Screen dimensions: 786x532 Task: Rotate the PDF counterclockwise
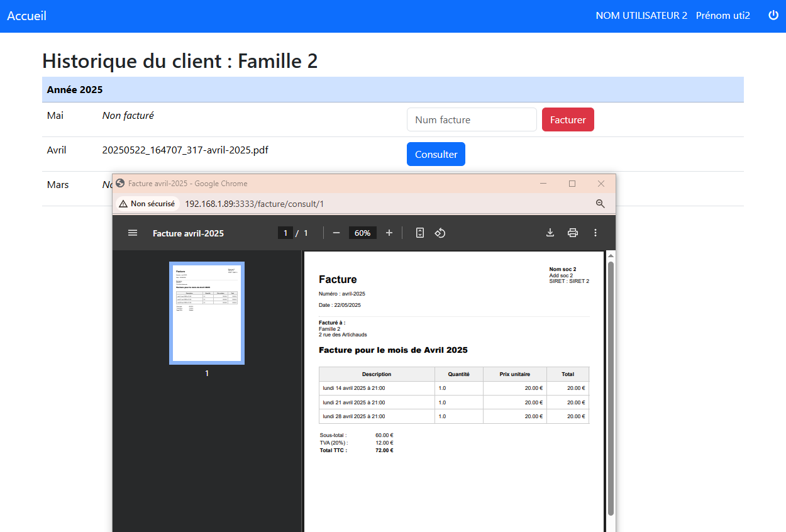tap(440, 233)
